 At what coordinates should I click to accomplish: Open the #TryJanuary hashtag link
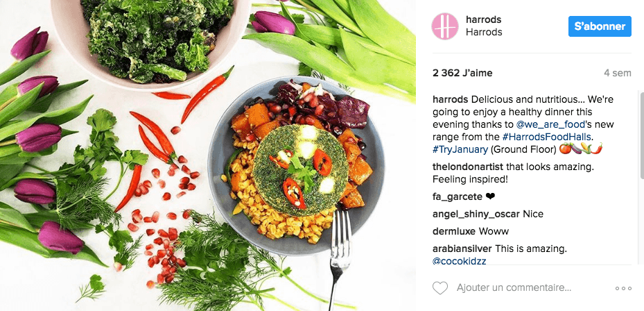[x=460, y=149]
